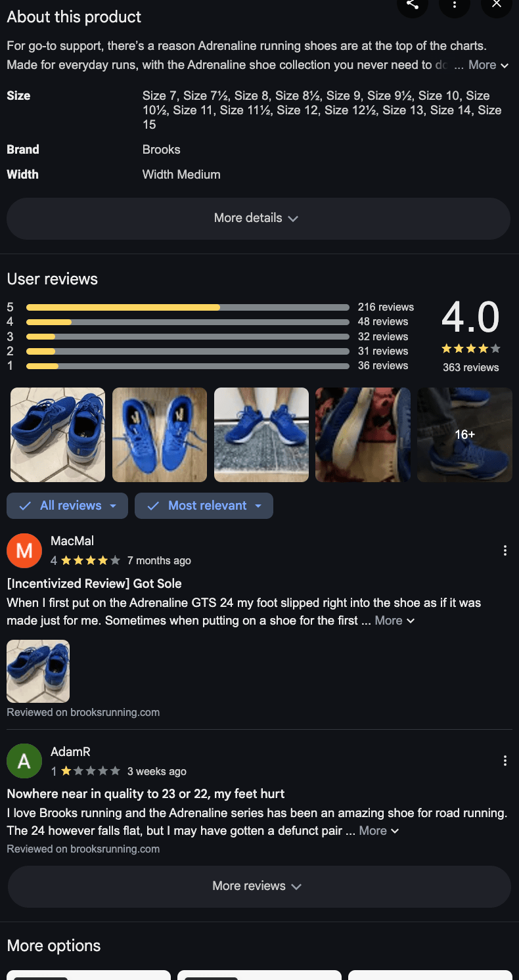519x980 pixels.
Task: Filter by the 5 star reviews bar
Action: coord(210,307)
